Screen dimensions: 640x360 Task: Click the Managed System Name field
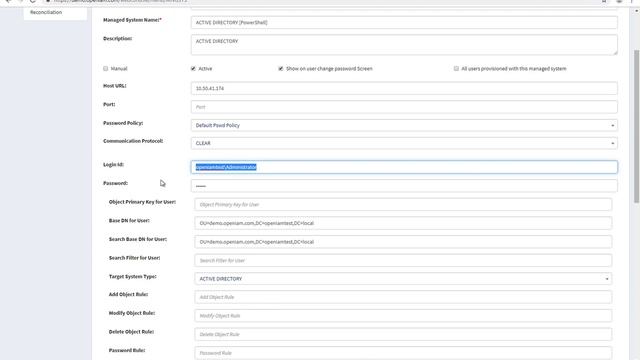(404, 22)
